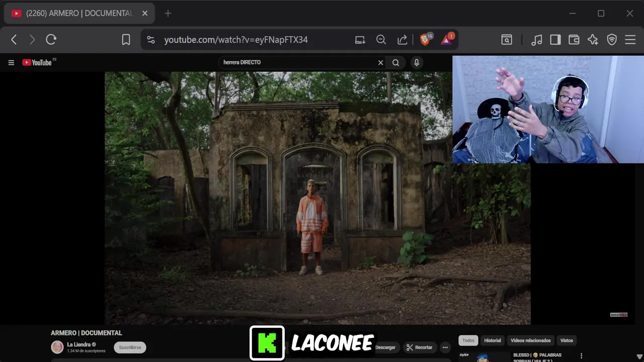
Task: Open the YouTube guide hamburger menu
Action: pyautogui.click(x=11, y=62)
